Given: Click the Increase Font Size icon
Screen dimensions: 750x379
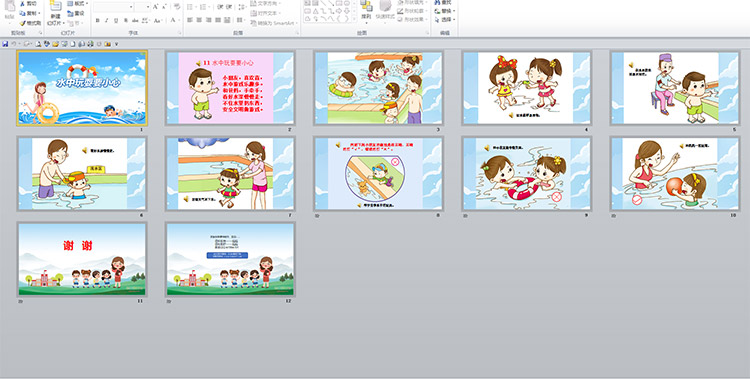Looking at the screenshot, I should [x=155, y=7].
